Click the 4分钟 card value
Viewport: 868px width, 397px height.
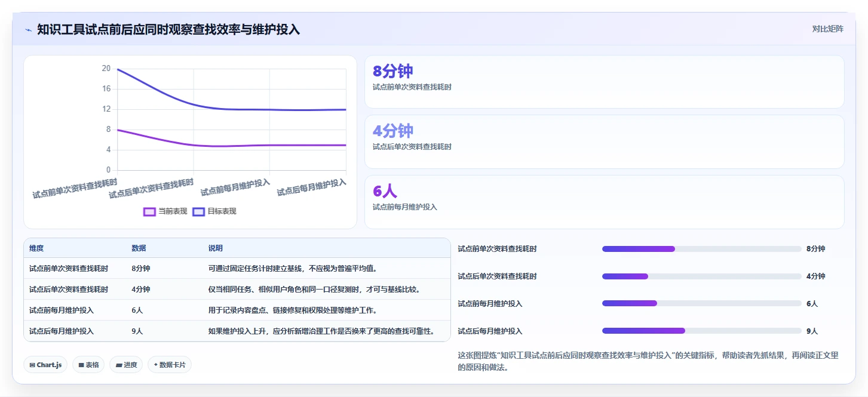click(392, 131)
